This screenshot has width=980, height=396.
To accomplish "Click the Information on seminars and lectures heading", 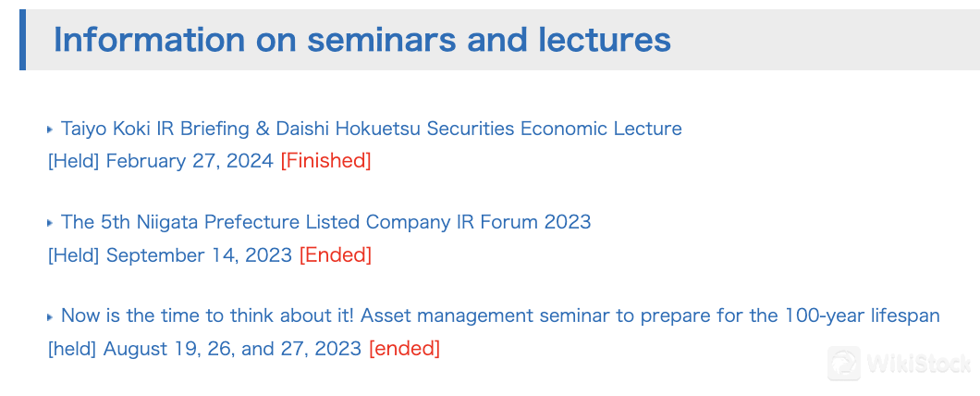I will [x=362, y=40].
